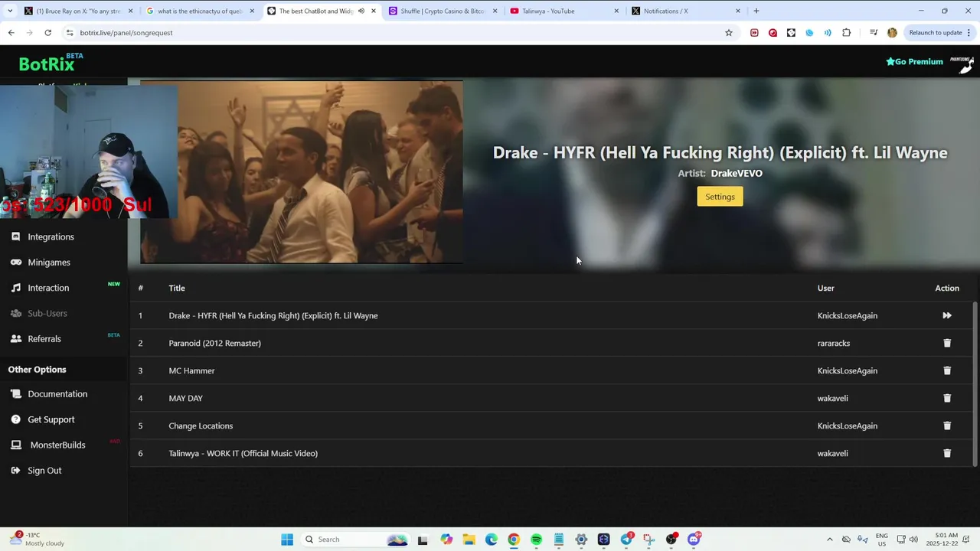Image resolution: width=980 pixels, height=551 pixels.
Task: Delete Paranoid (2012 Remaster) from the queue
Action: pos(947,343)
